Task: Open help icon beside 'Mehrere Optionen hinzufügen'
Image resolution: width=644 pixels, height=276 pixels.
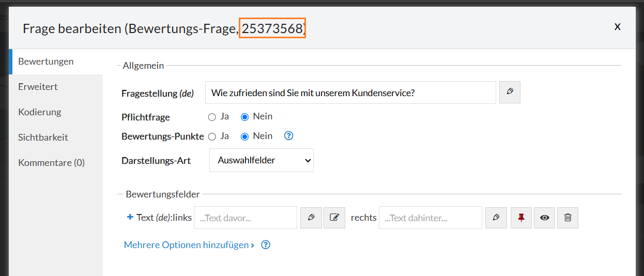Action: click(266, 245)
